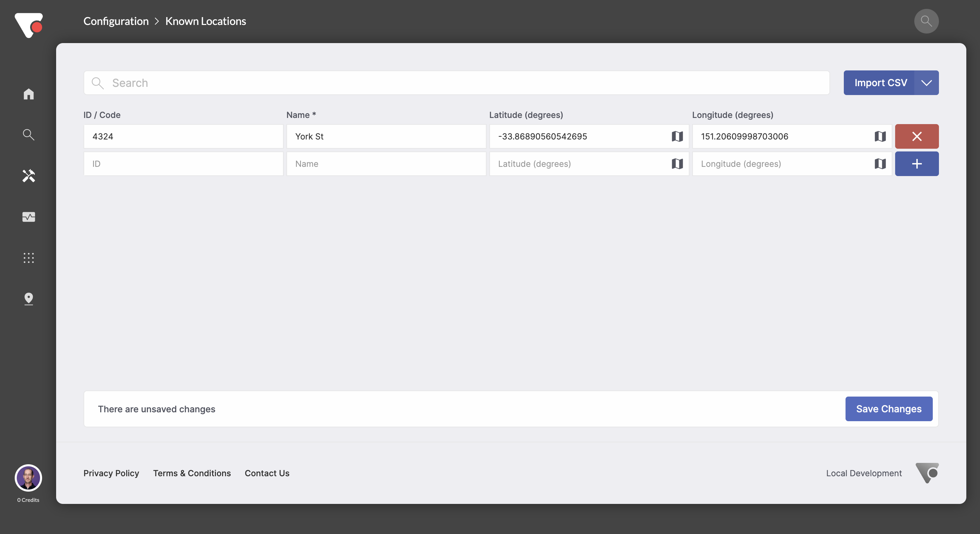Viewport: 980px width, 534px height.
Task: Click the longitude field with 151.20609998703006
Action: pos(792,136)
